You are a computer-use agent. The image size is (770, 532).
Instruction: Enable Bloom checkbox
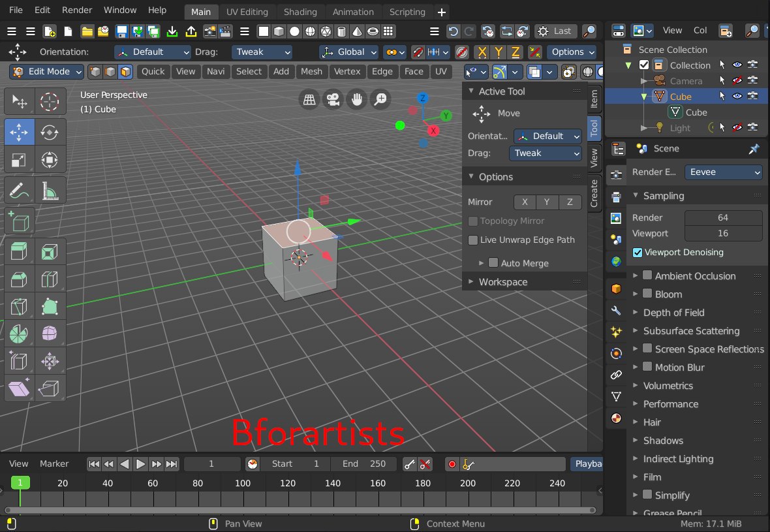tap(647, 294)
